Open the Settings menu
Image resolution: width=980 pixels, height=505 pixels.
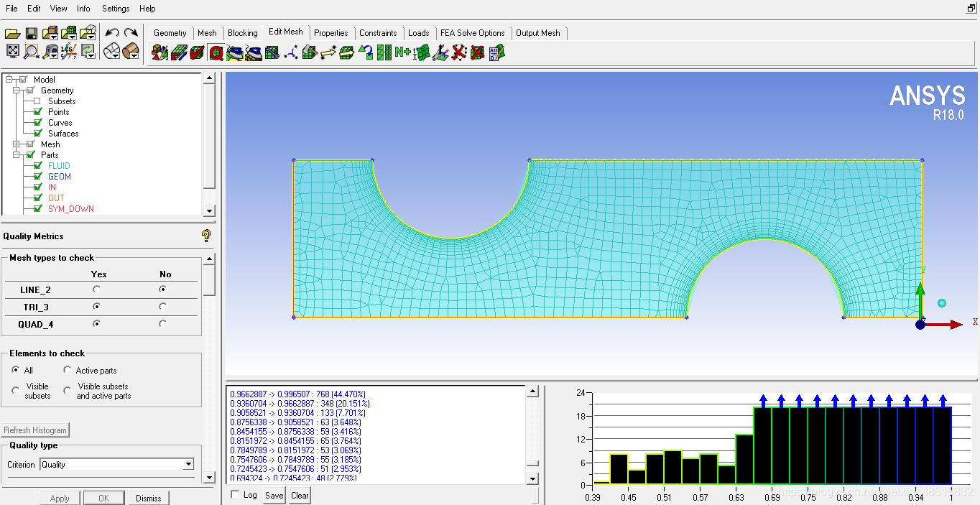(115, 9)
